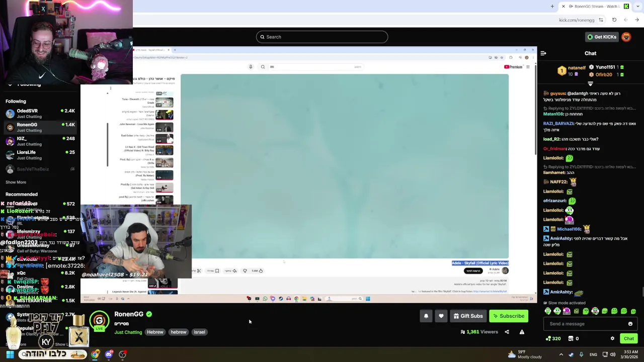The width and height of the screenshot is (644, 362).
Task: Click the site settings icon beside the URL
Action: [x=601, y=20]
